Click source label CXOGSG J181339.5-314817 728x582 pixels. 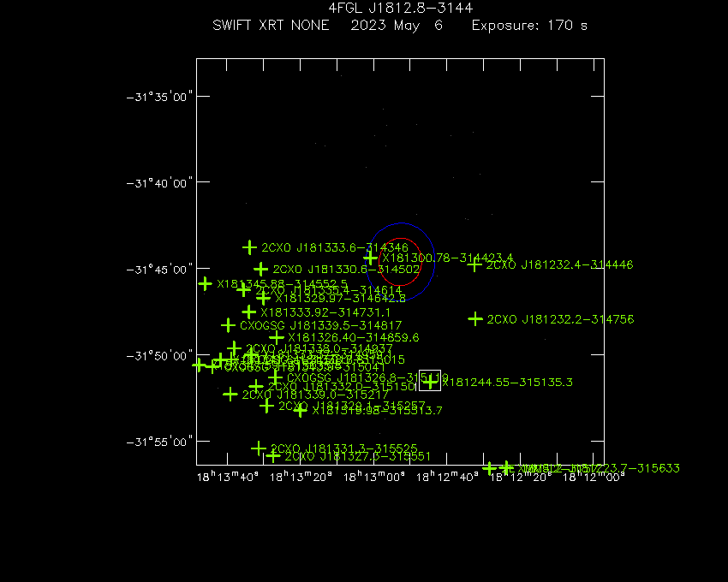point(321,325)
